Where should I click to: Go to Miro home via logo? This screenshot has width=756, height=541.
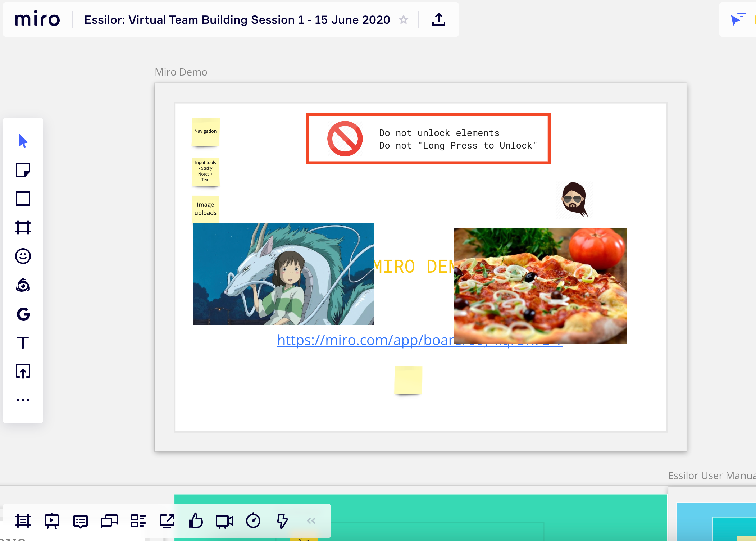click(37, 19)
